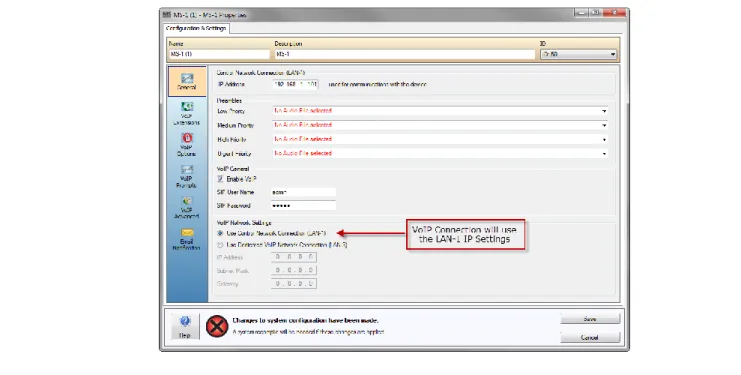Open the VoIP Extensions section
This screenshot has width=741, height=375.
[x=187, y=114]
